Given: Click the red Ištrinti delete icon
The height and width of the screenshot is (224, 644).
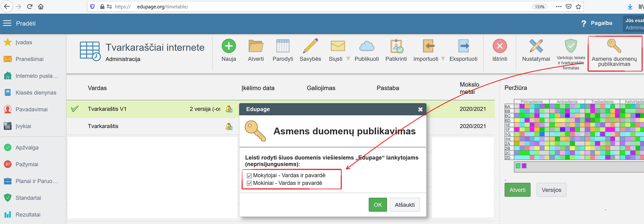Looking at the screenshot, I should pyautogui.click(x=500, y=46).
